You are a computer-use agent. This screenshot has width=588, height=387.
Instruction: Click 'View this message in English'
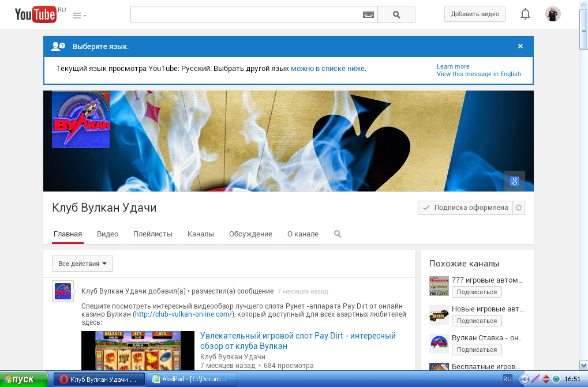click(x=479, y=74)
